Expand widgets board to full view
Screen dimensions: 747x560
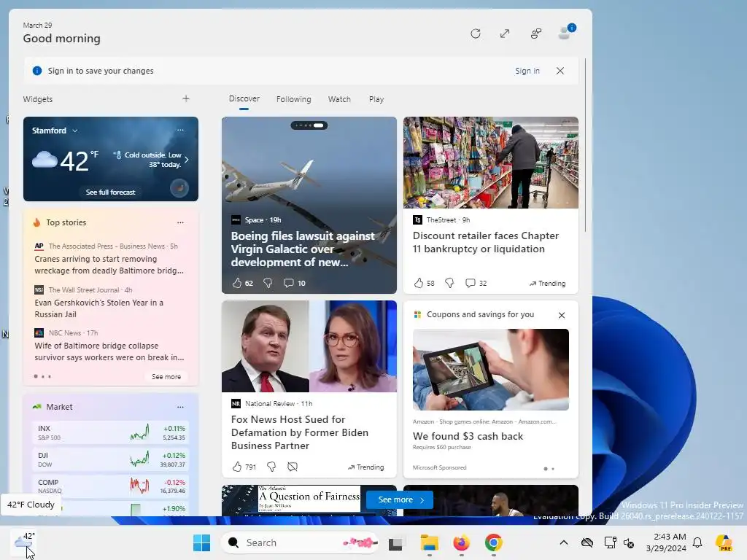(x=505, y=34)
